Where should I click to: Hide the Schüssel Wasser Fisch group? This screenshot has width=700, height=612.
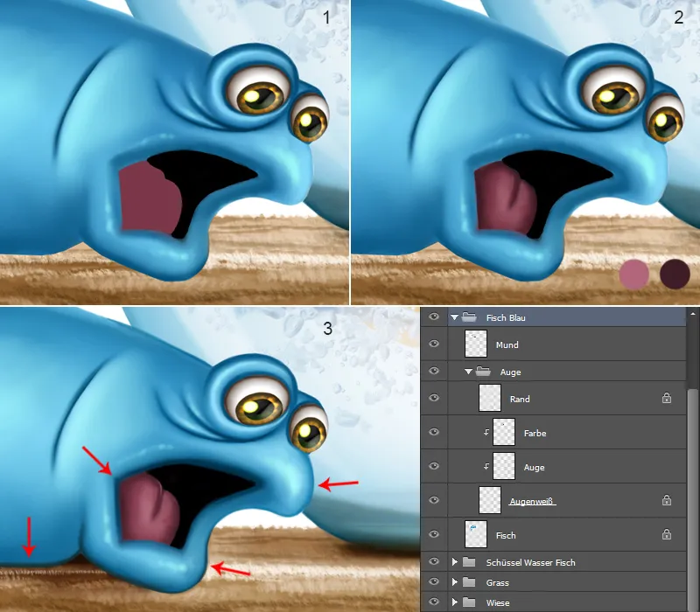[x=433, y=561]
